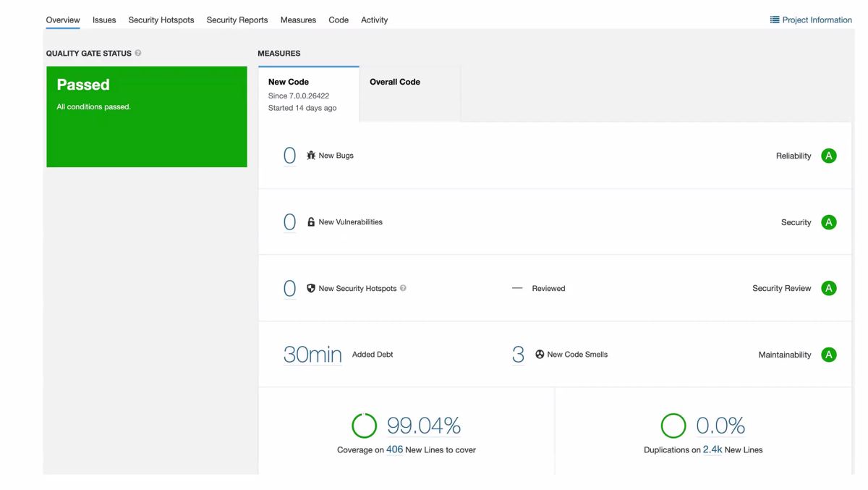
Task: Click the Project Information list icon
Action: click(775, 20)
